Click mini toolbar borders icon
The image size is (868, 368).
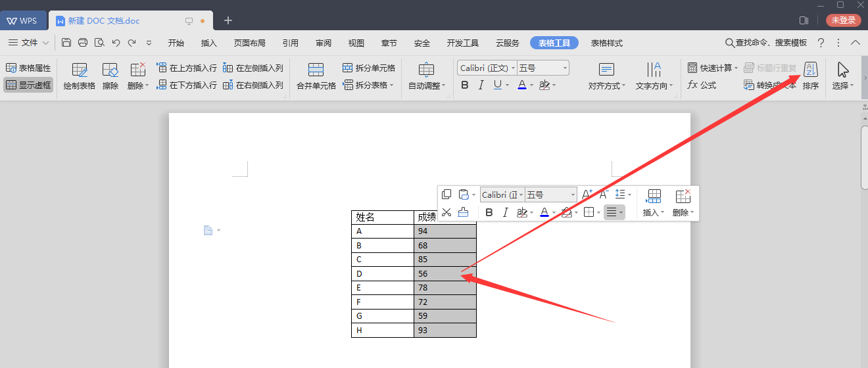pyautogui.click(x=589, y=212)
